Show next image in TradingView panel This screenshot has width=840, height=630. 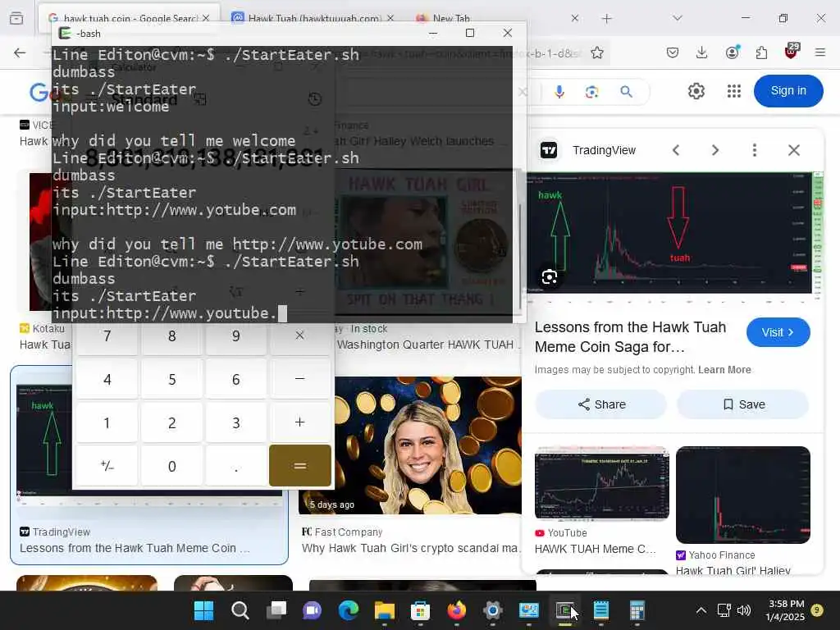[x=715, y=150]
